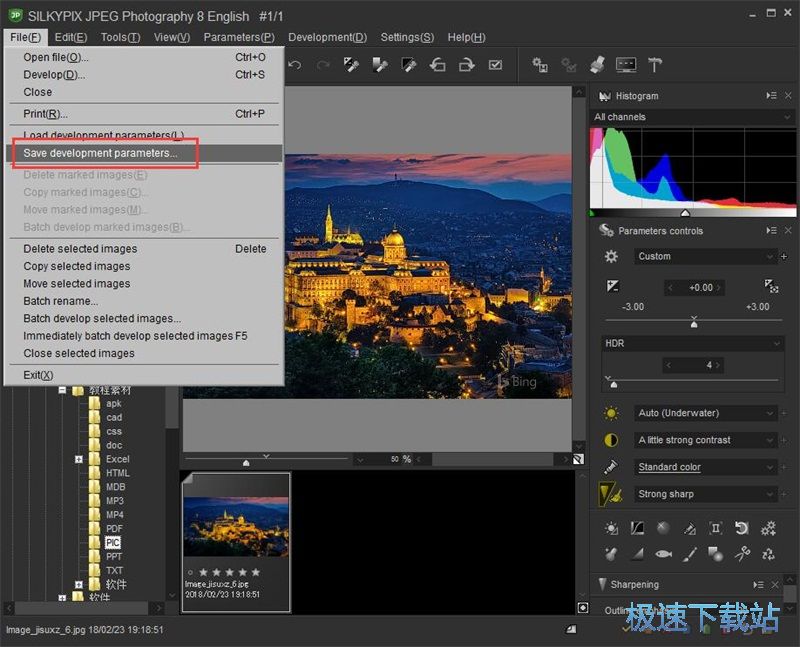
Task: Expand the Excel folder in tree
Action: click(79, 459)
